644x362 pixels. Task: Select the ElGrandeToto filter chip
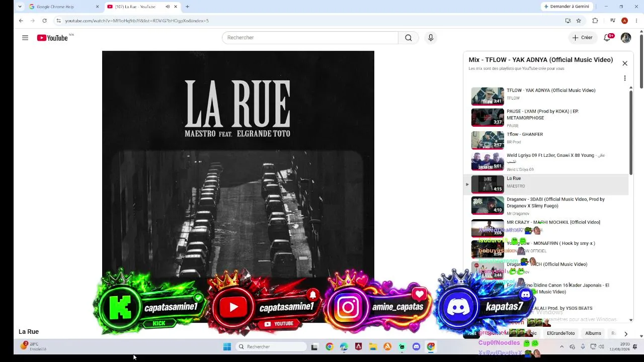(560, 333)
